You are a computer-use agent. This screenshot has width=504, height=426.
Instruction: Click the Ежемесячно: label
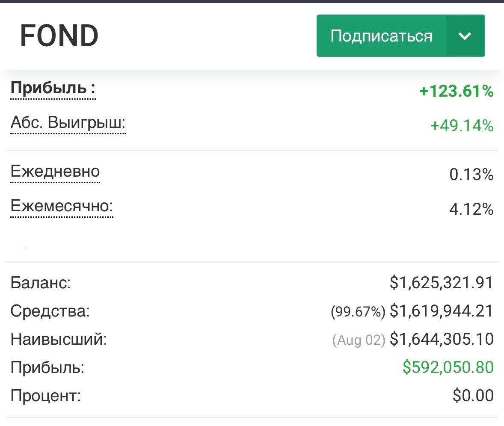point(62,207)
